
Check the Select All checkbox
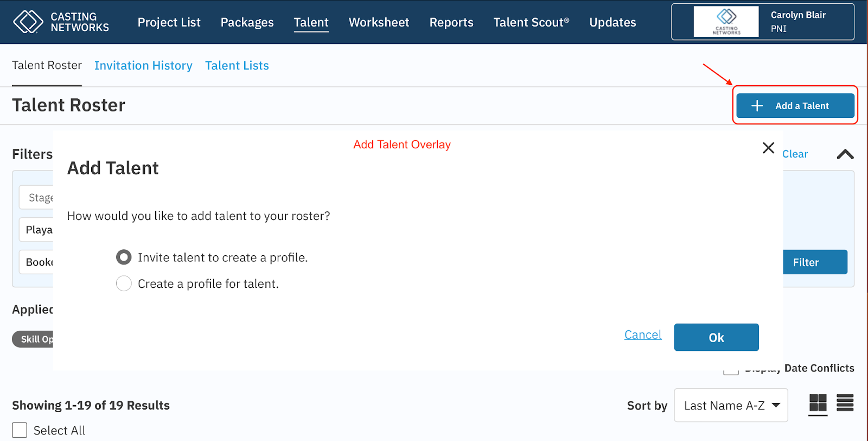(20, 430)
